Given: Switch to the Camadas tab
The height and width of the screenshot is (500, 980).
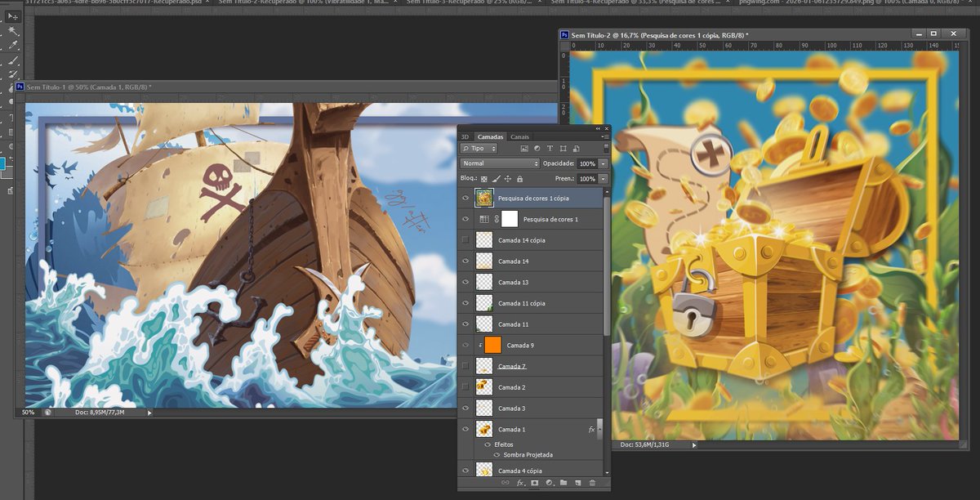Looking at the screenshot, I should click(490, 136).
